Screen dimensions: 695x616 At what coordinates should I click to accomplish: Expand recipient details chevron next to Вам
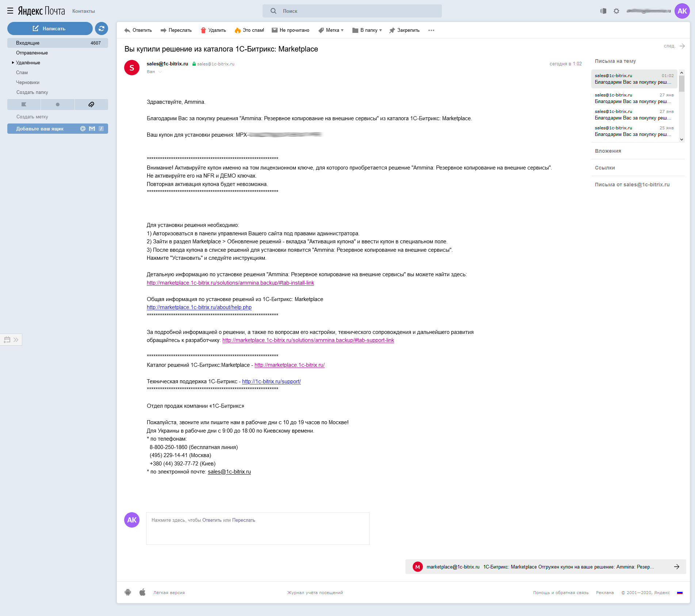coord(160,72)
